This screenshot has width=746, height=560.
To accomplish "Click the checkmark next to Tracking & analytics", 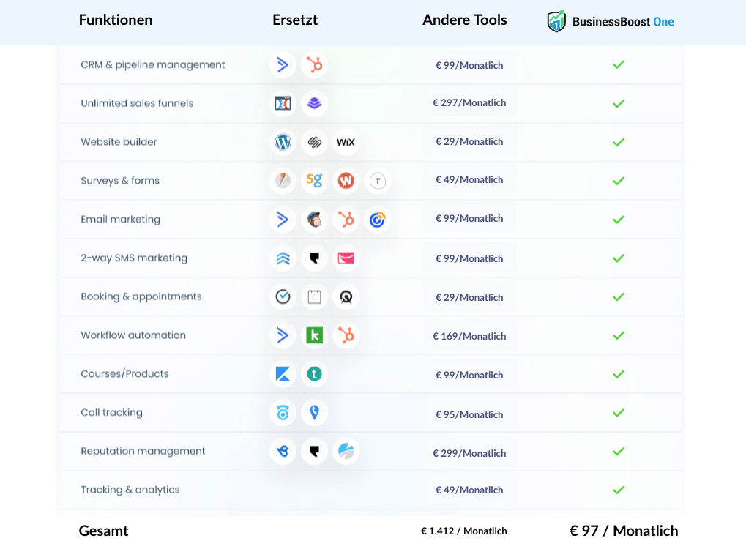I will tap(619, 490).
